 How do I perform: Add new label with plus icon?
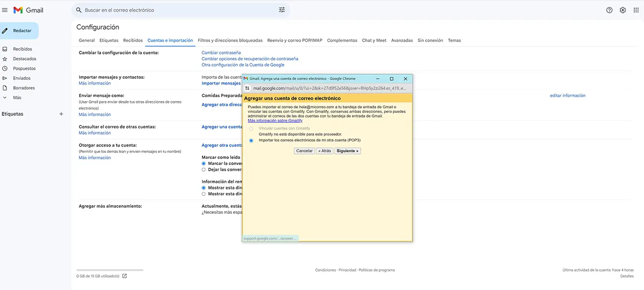tap(61, 114)
